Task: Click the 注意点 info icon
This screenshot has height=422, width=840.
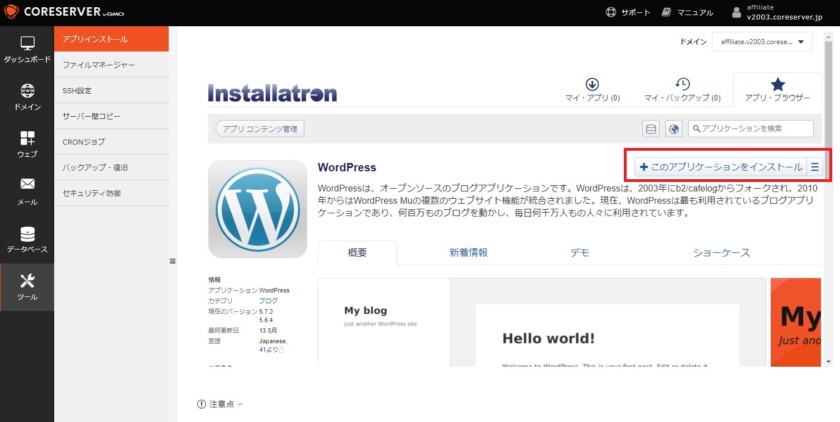Action: click(x=201, y=404)
